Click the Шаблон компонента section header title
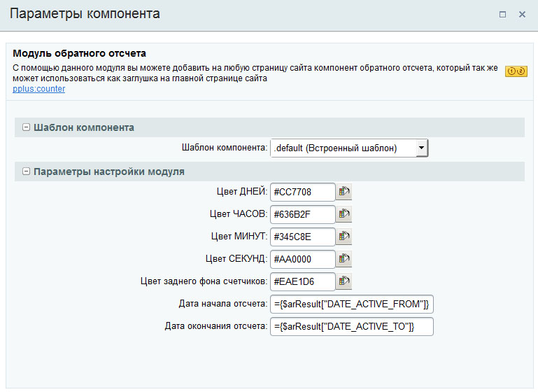538x392 pixels. coord(84,127)
